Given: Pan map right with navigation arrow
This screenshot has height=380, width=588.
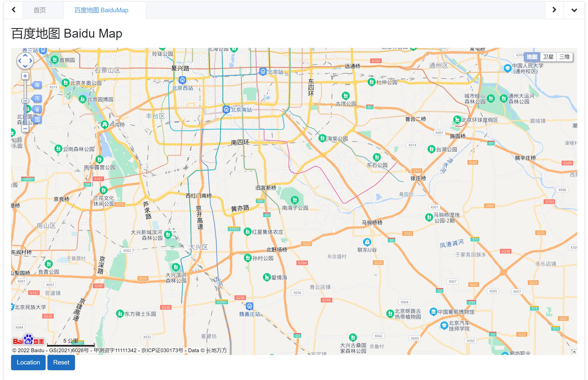Looking at the screenshot, I should coord(31,61).
